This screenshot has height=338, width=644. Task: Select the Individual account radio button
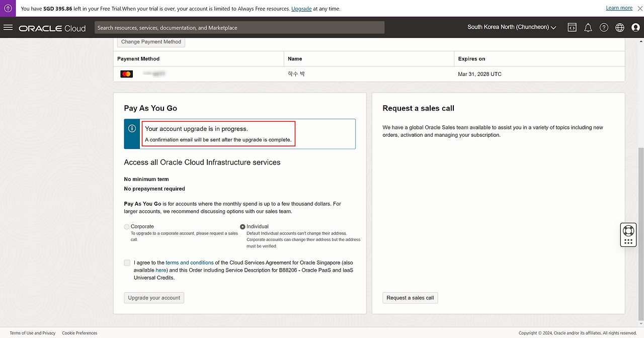tap(243, 227)
